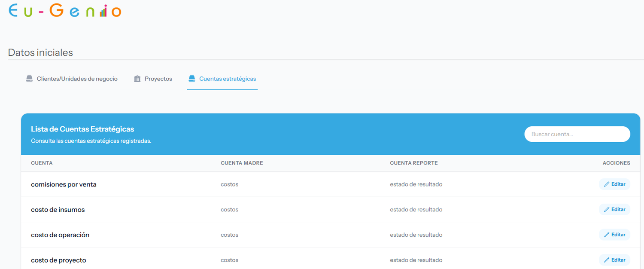The width and height of the screenshot is (644, 269).
Task: Click the Clientes/Unidades de negocio tab icon
Action: click(29, 79)
